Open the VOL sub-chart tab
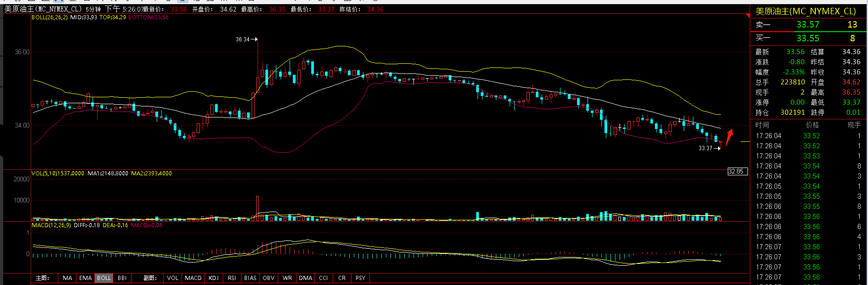The width and height of the screenshot is (868, 285). tap(173, 278)
